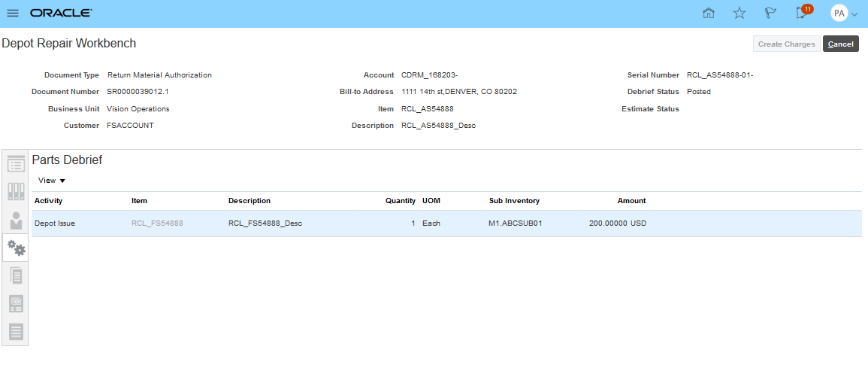Click the Vision Operations business unit value

(138, 108)
